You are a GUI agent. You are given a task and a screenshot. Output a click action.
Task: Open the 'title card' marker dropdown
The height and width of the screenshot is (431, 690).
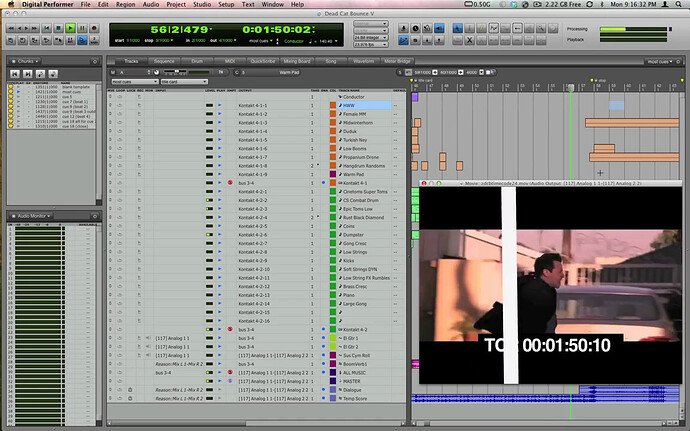(x=184, y=82)
